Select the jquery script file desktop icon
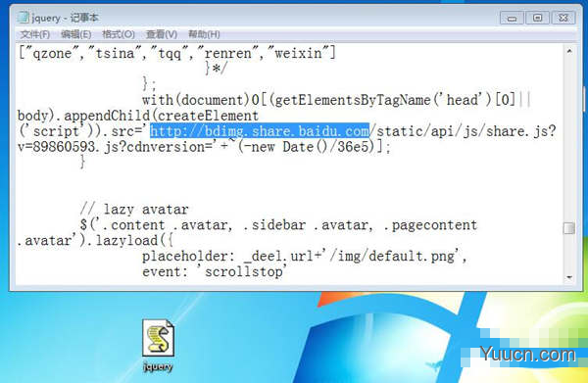Image resolution: width=588 pixels, height=383 pixels. (x=158, y=338)
